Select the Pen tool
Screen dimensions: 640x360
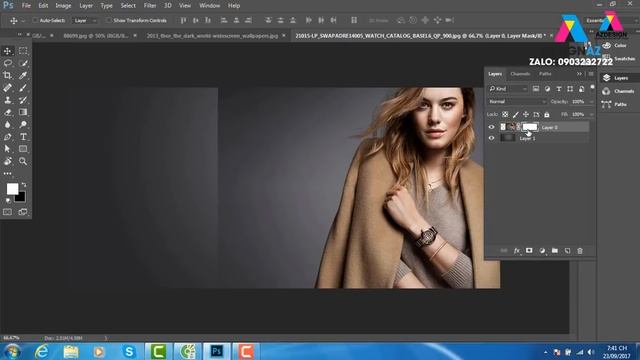pyautogui.click(x=7, y=137)
